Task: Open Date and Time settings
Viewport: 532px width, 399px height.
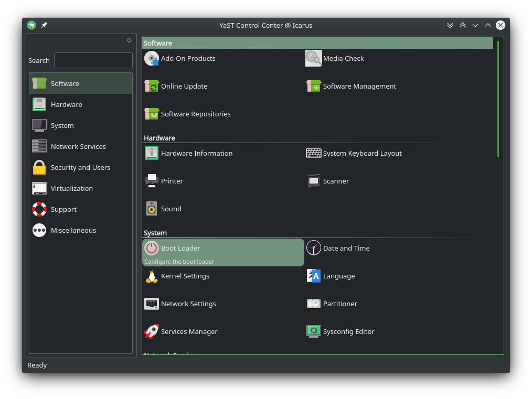Action: pyautogui.click(x=345, y=248)
